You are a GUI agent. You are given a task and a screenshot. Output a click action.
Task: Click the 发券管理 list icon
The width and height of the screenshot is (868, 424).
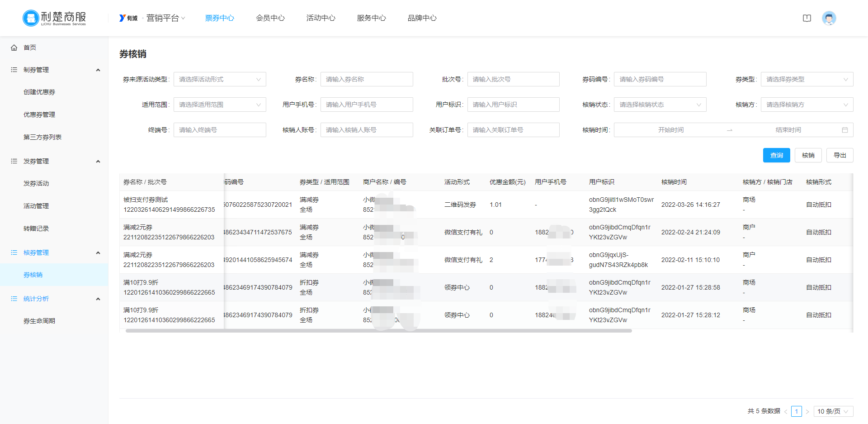[14, 161]
